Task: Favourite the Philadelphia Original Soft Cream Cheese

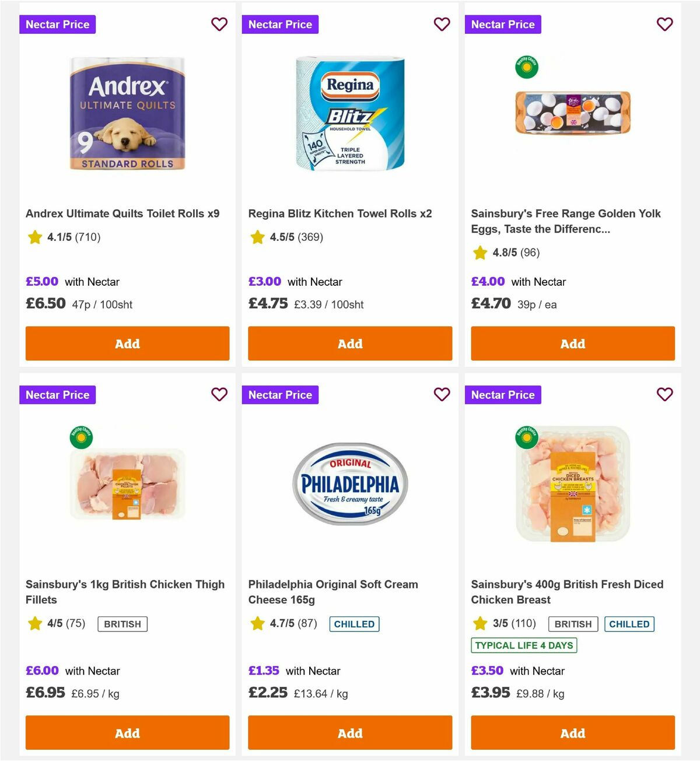Action: 442,395
